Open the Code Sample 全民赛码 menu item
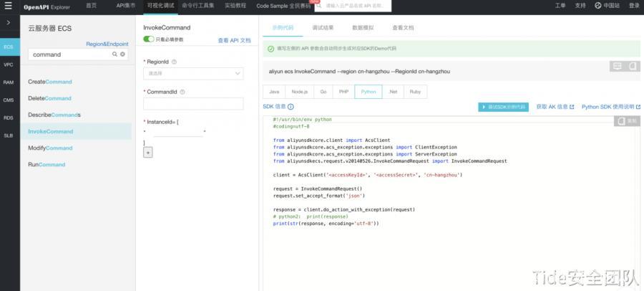Screen dimensions: 644x291 (x=283, y=6)
